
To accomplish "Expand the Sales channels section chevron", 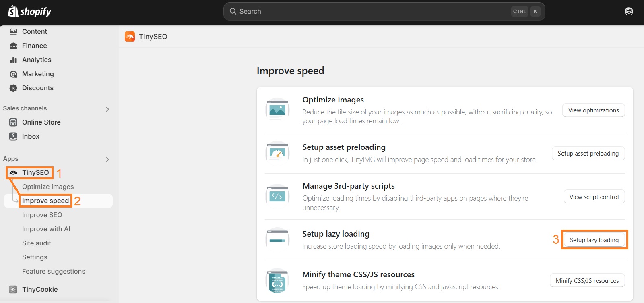I will [107, 109].
